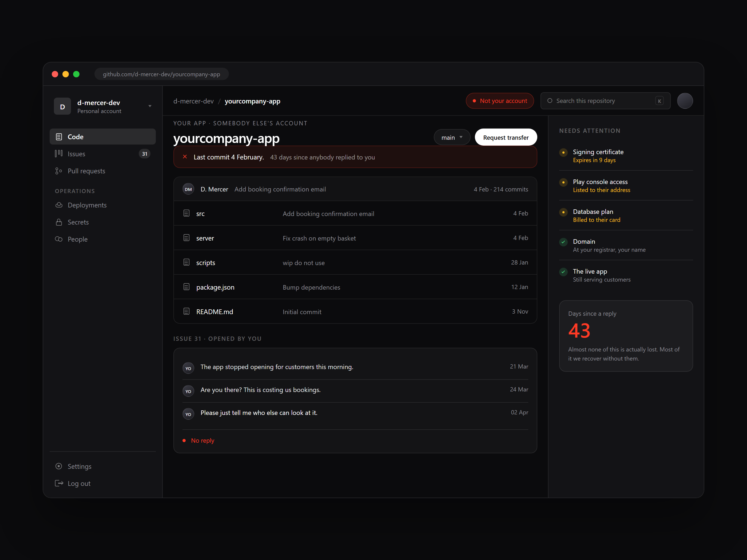The width and height of the screenshot is (747, 560).
Task: Click the No reply status text
Action: coord(202,441)
